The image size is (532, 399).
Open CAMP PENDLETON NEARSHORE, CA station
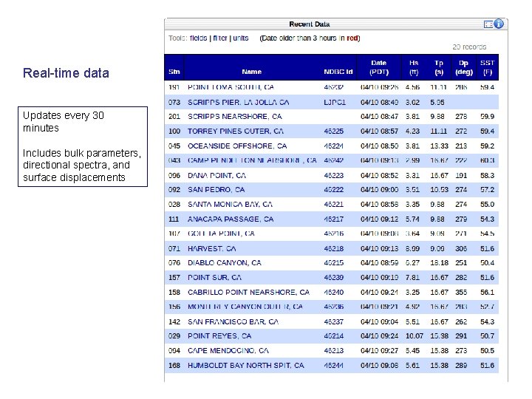tap(252, 160)
